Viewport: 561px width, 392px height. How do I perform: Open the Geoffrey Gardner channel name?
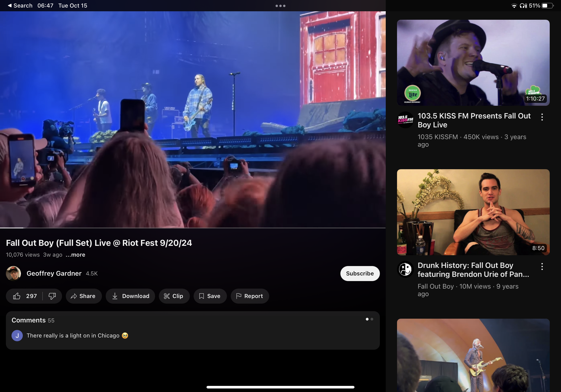54,273
